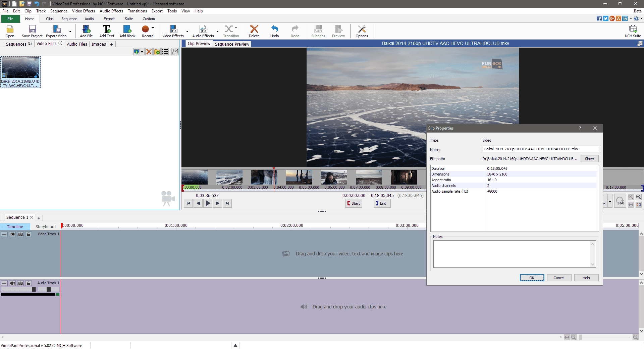
Task: Click the LinkedIn share icon
Action: pos(625,18)
